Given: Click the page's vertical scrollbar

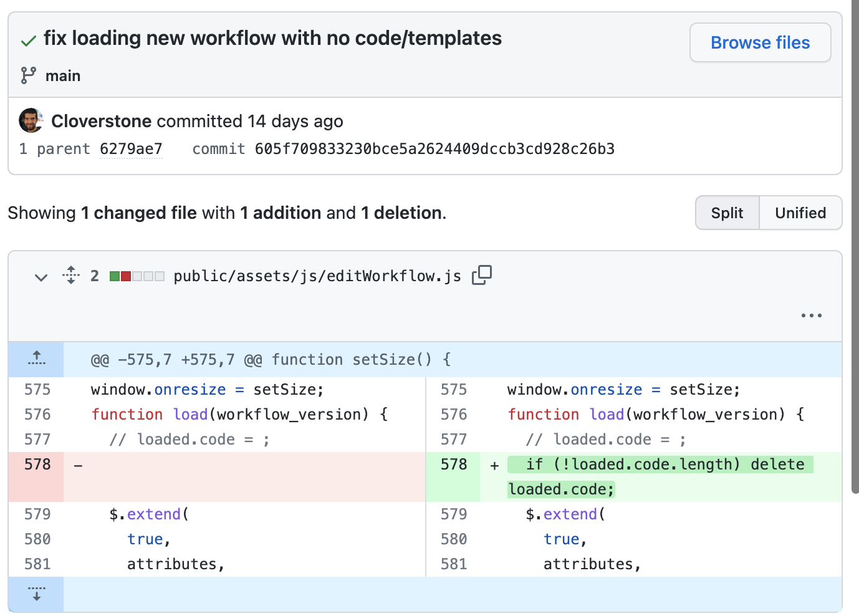Looking at the screenshot, I should tap(855, 249).
